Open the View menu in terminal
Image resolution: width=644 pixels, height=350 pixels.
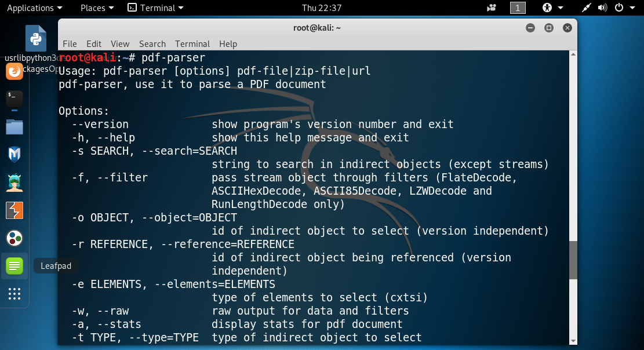120,43
